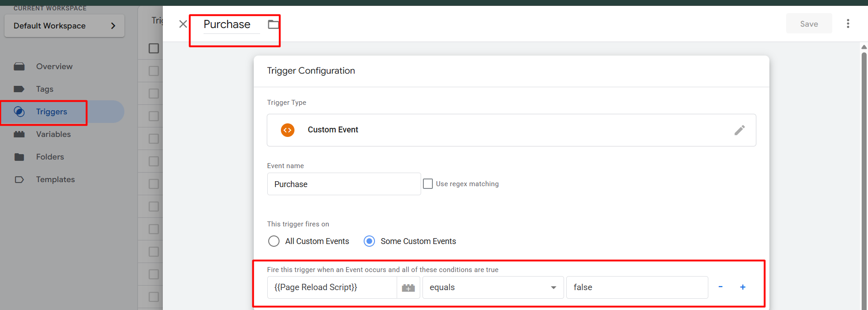Enable the Use regex matching checkbox

[x=428, y=184]
